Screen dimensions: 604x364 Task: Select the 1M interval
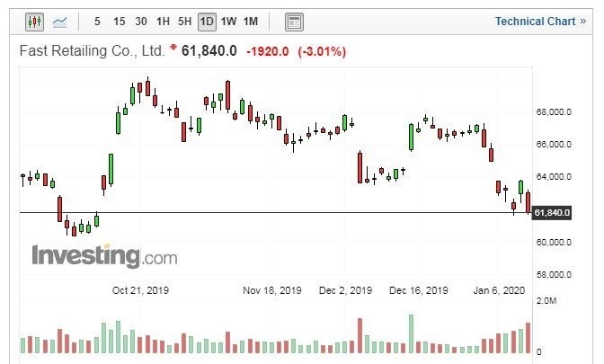coord(251,22)
